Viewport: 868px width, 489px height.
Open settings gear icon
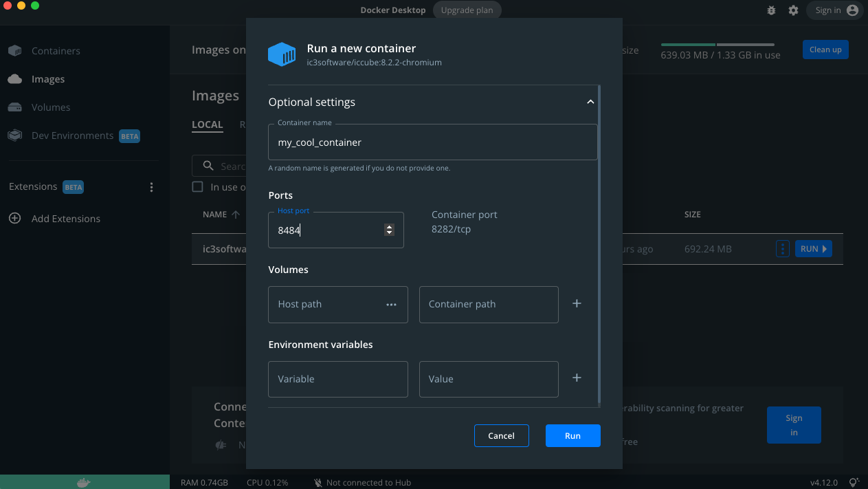tap(794, 10)
